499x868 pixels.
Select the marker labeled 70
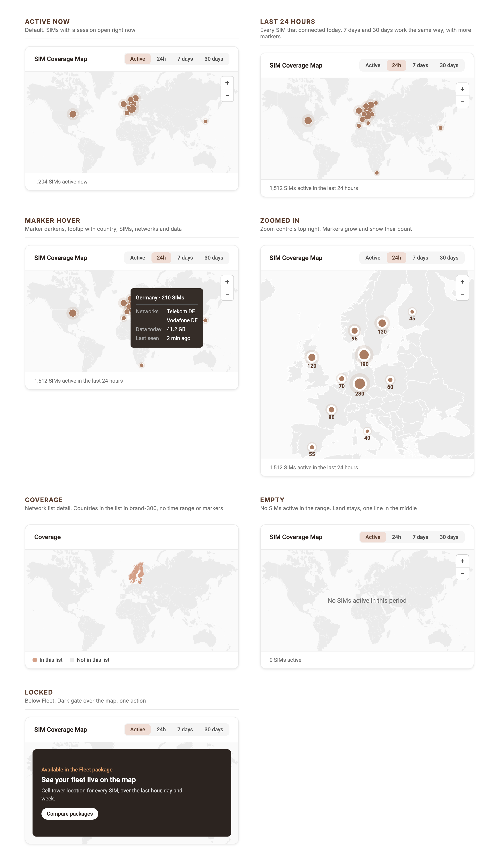(341, 379)
